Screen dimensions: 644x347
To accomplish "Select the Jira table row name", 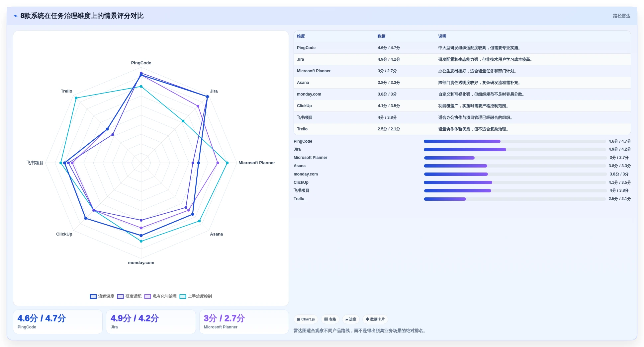I will 301,59.
